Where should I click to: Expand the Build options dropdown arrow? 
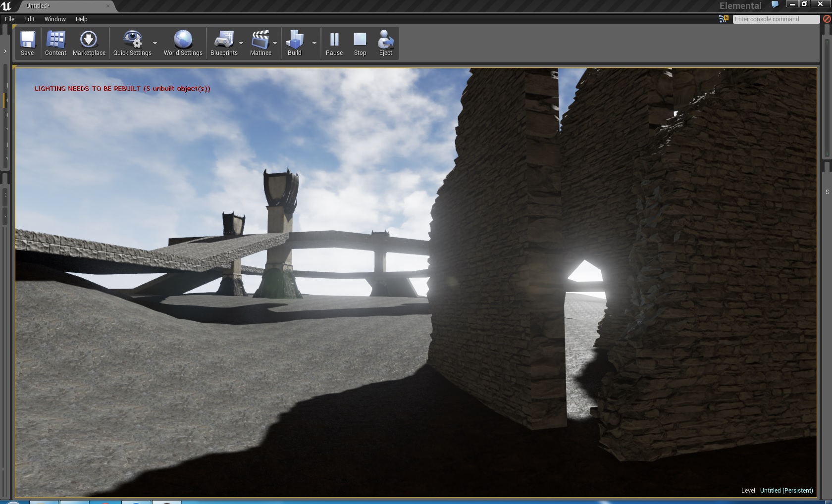tap(314, 43)
